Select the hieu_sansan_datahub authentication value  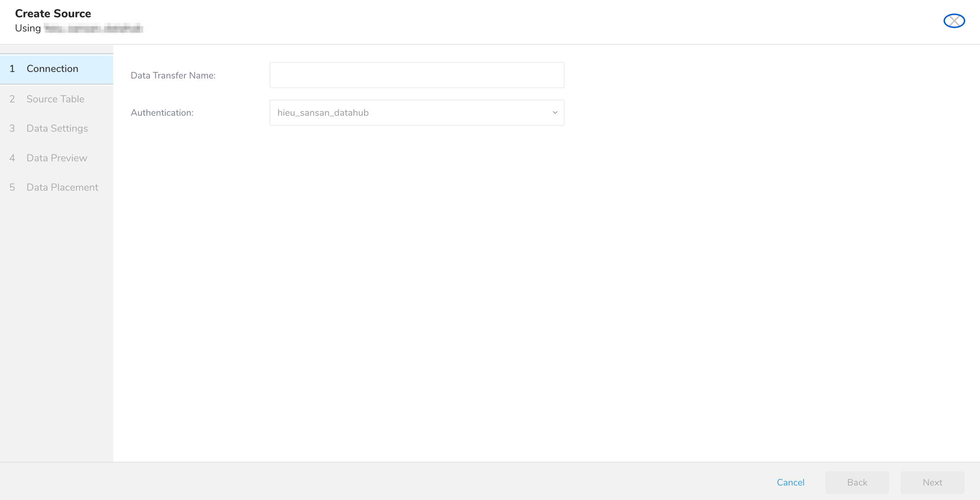pos(323,113)
